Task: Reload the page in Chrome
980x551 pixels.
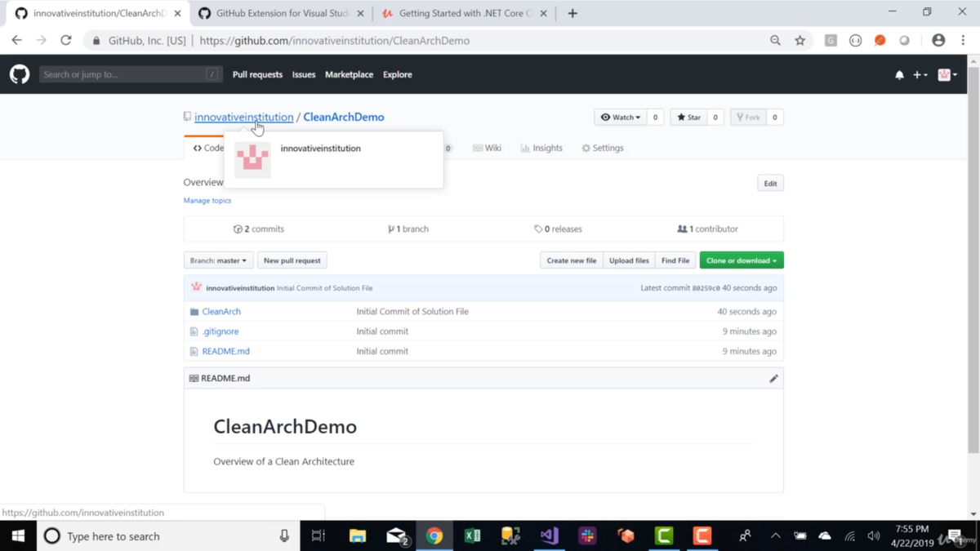Action: click(66, 40)
